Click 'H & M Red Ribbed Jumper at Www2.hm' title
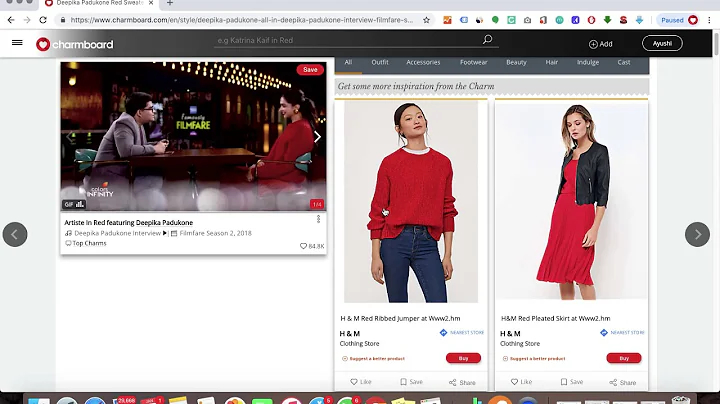This screenshot has height=404, width=720. point(400,318)
